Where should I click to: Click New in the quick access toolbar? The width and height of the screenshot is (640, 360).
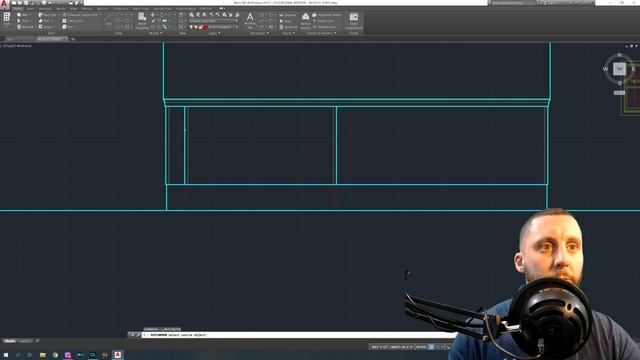click(15, 3)
